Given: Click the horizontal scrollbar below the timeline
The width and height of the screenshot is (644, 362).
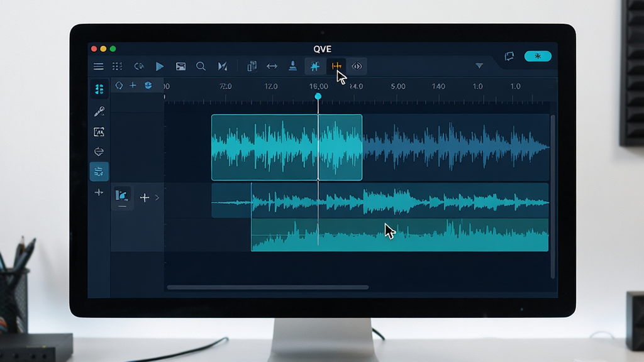Looking at the screenshot, I should [268, 287].
